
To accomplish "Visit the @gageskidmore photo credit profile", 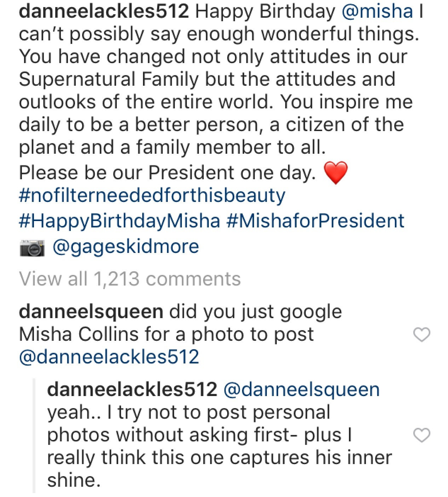I will pyautogui.click(x=126, y=247).
